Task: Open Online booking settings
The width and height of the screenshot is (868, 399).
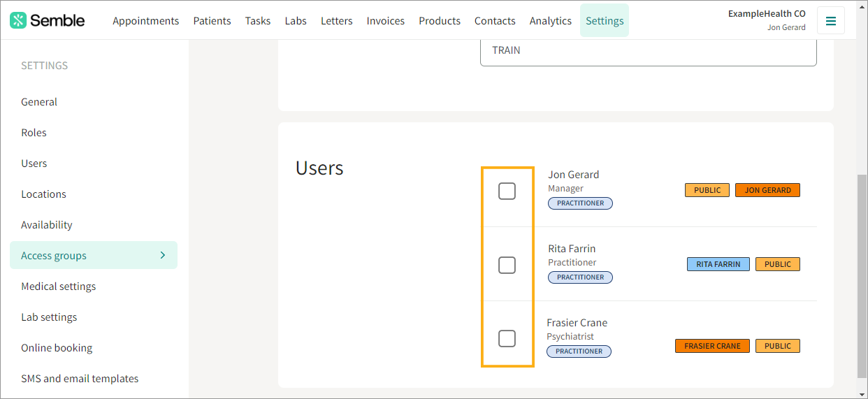Action: (57, 347)
